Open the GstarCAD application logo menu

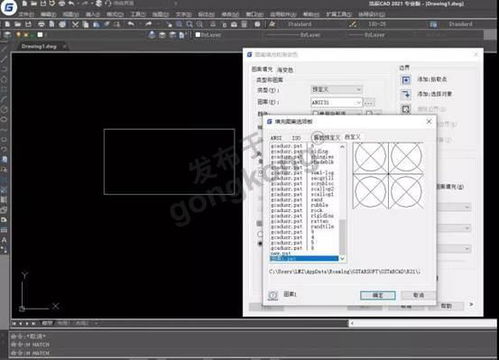pyautogui.click(x=9, y=7)
